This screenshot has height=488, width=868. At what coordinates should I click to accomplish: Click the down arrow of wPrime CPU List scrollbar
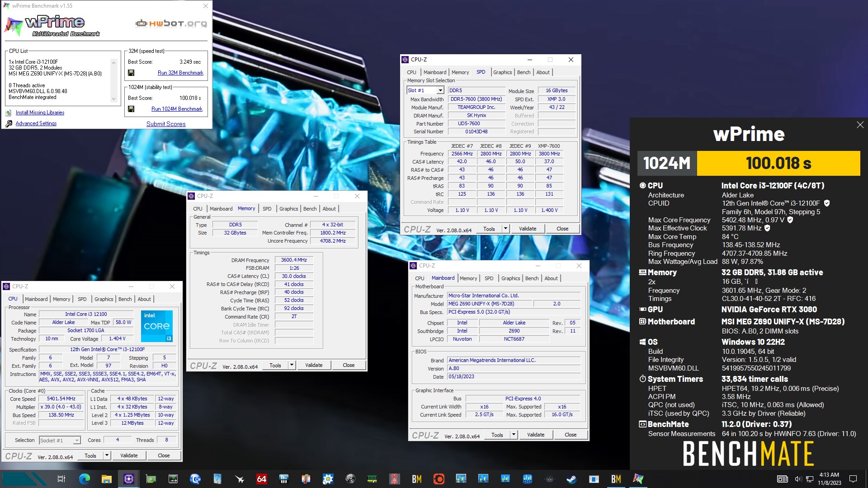coord(113,99)
